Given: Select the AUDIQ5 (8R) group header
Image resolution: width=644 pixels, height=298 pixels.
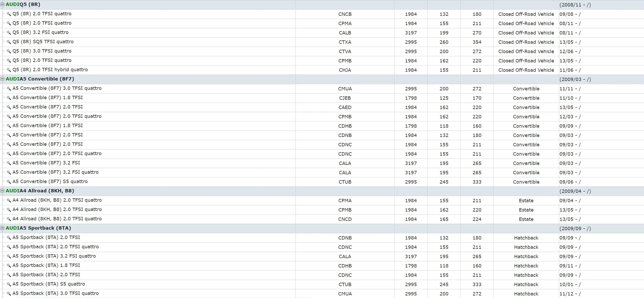Looking at the screenshot, I should click(x=23, y=4).
